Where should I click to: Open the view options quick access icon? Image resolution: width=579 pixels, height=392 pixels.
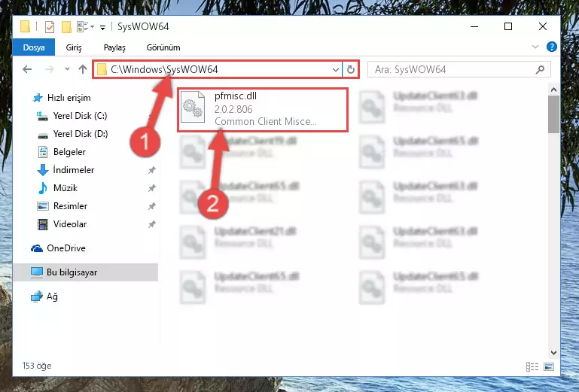85,26
